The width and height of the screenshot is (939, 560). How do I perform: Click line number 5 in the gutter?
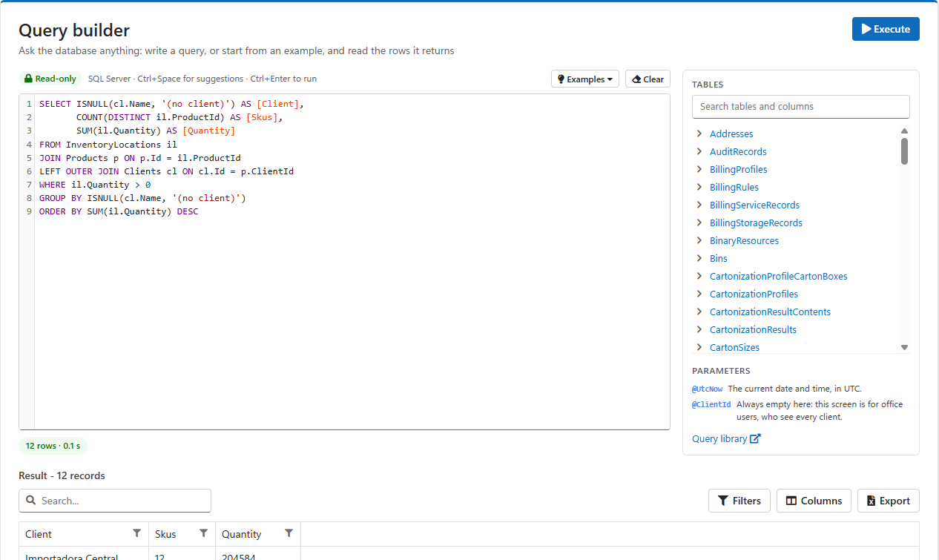29,158
